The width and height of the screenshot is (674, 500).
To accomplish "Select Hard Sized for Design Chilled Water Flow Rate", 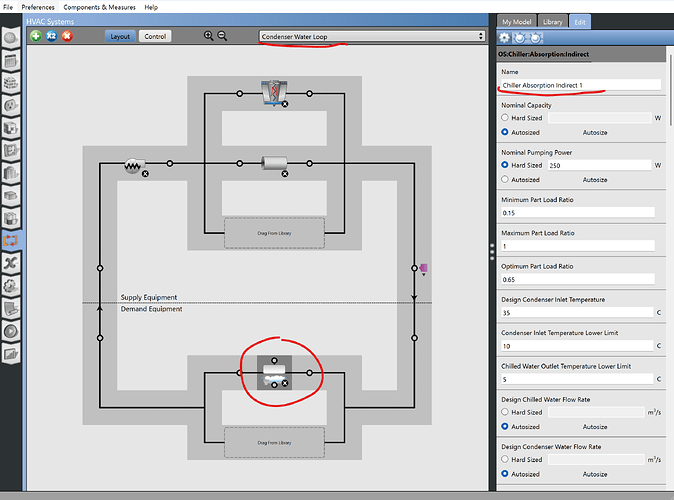I will point(505,412).
